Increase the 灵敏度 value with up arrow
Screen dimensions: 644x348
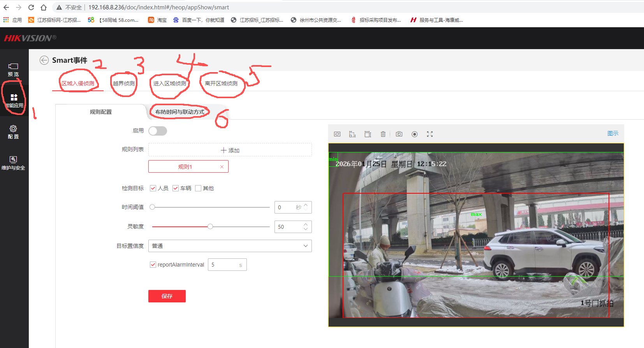306,224
